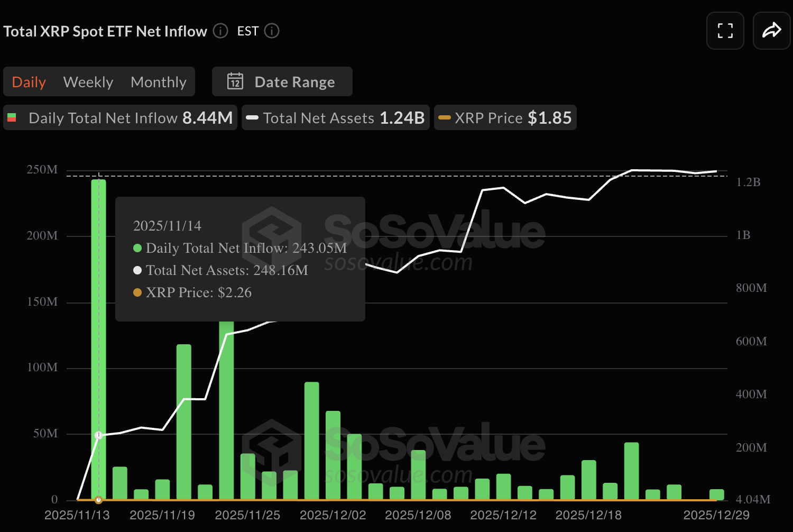The width and height of the screenshot is (793, 532).
Task: Toggle the XRP Price series
Action: tap(504, 117)
